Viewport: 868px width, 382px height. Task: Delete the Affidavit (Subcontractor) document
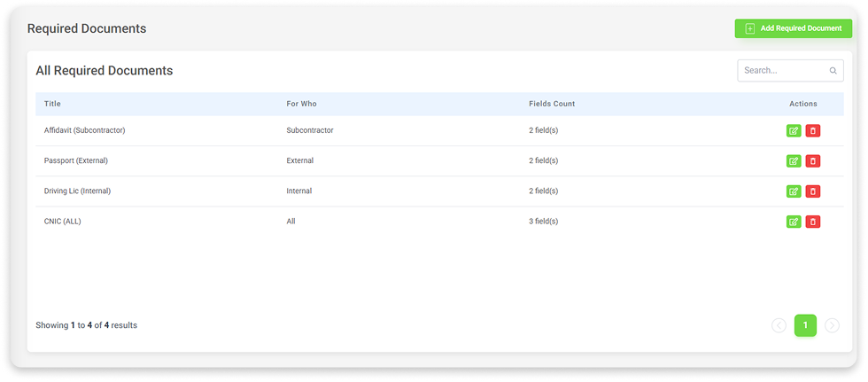[x=813, y=130]
